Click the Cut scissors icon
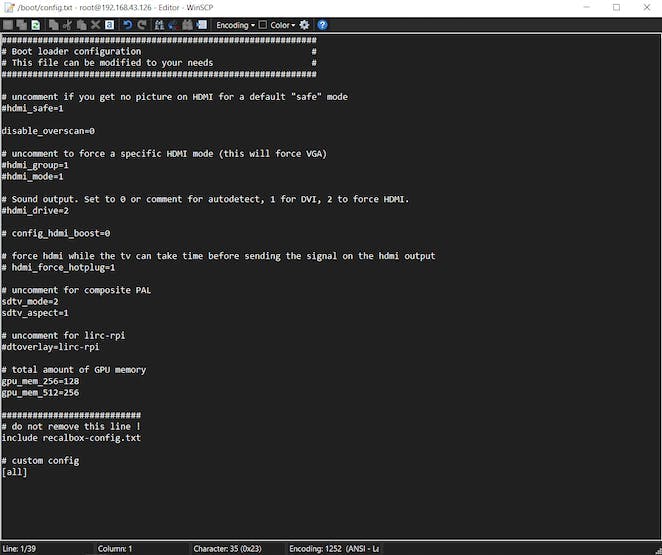This screenshot has width=662, height=555. tap(66, 25)
